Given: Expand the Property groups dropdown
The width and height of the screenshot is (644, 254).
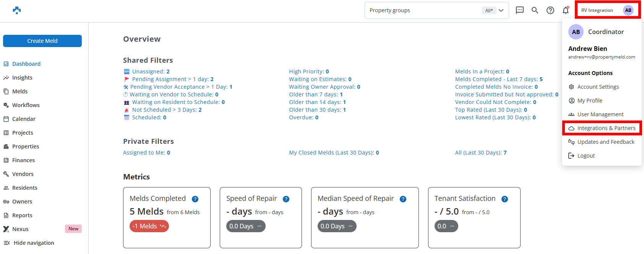Looking at the screenshot, I should click(x=501, y=10).
